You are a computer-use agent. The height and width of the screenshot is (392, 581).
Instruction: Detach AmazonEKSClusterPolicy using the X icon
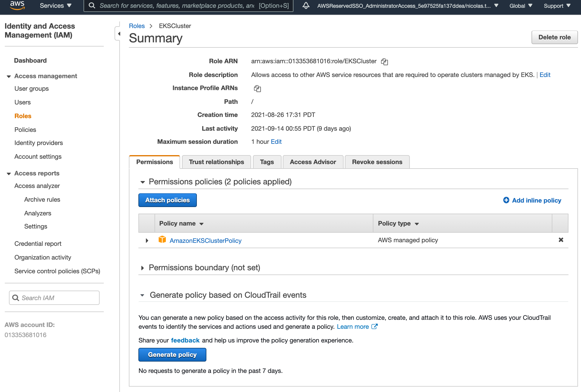(561, 240)
